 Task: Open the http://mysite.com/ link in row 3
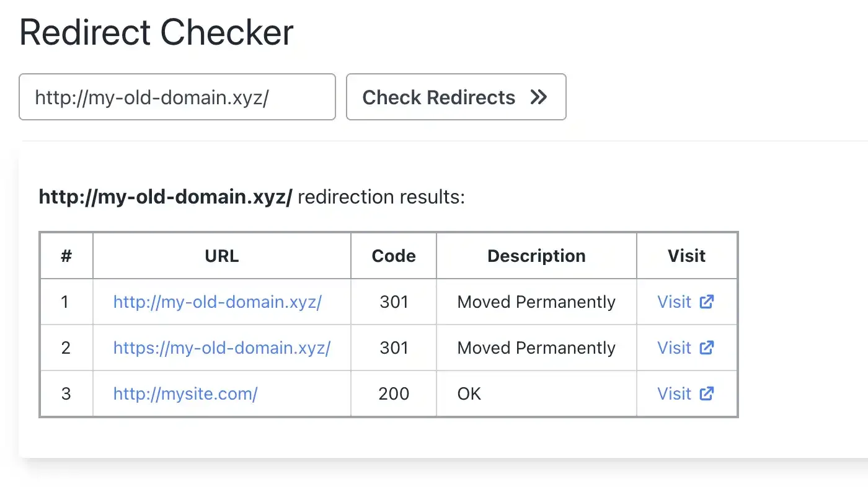coord(185,393)
